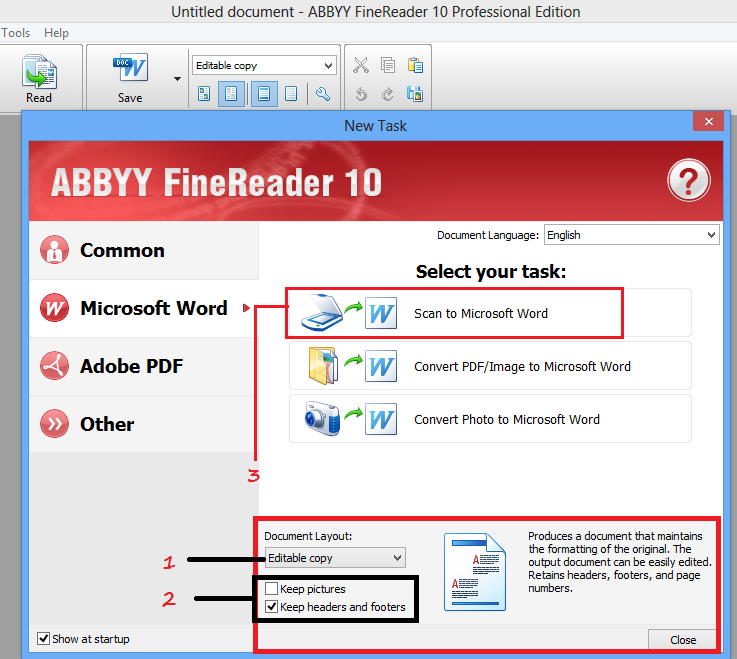Open the Help menu

coord(56,33)
